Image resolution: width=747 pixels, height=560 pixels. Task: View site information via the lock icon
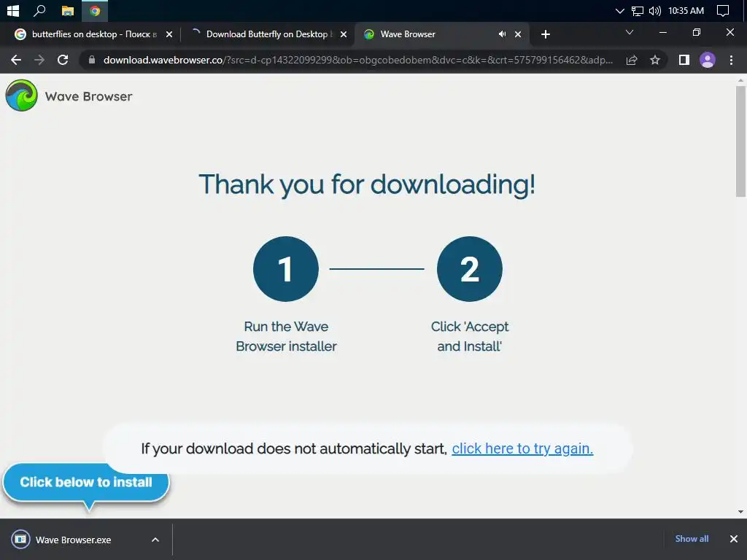(x=92, y=60)
